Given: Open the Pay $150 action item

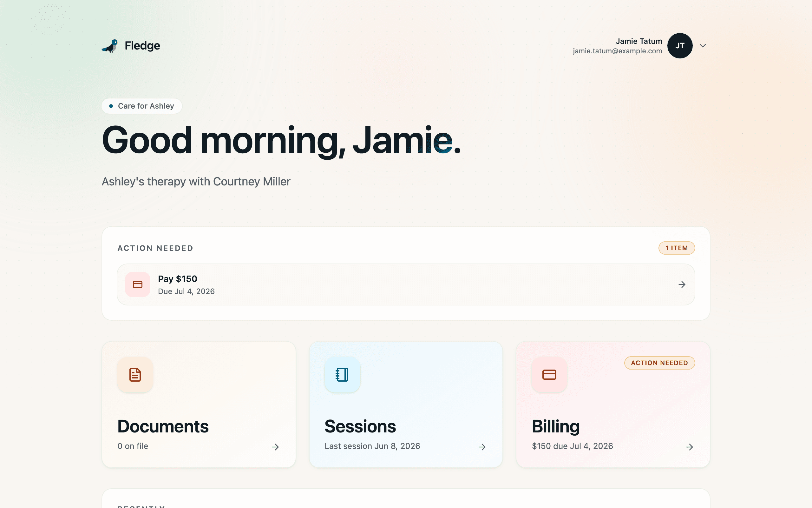Looking at the screenshot, I should [x=406, y=284].
